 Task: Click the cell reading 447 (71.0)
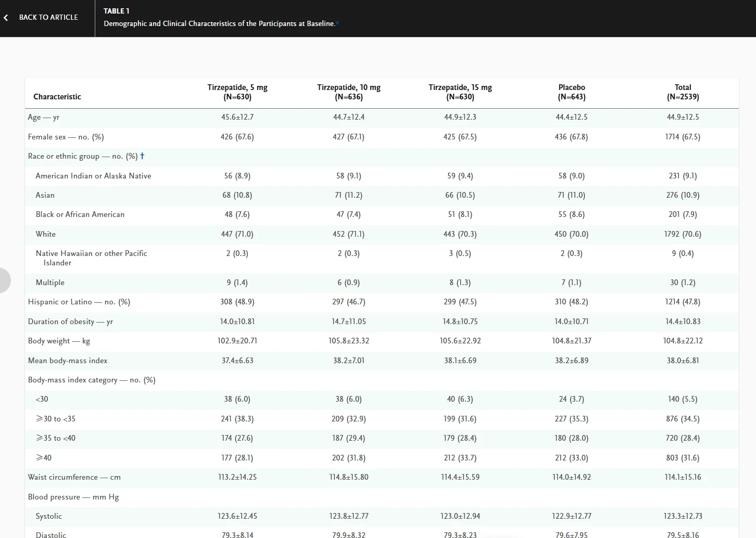pyautogui.click(x=237, y=234)
